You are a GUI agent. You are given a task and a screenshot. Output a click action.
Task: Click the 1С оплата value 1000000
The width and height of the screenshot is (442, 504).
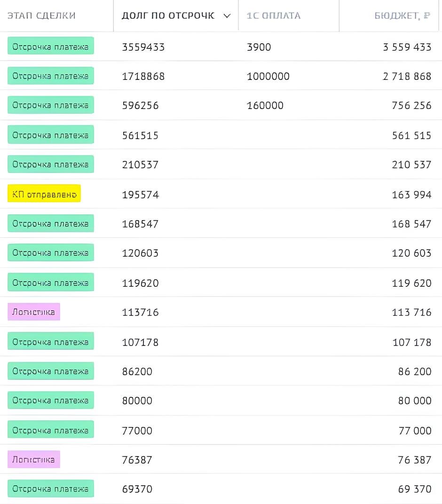point(268,76)
